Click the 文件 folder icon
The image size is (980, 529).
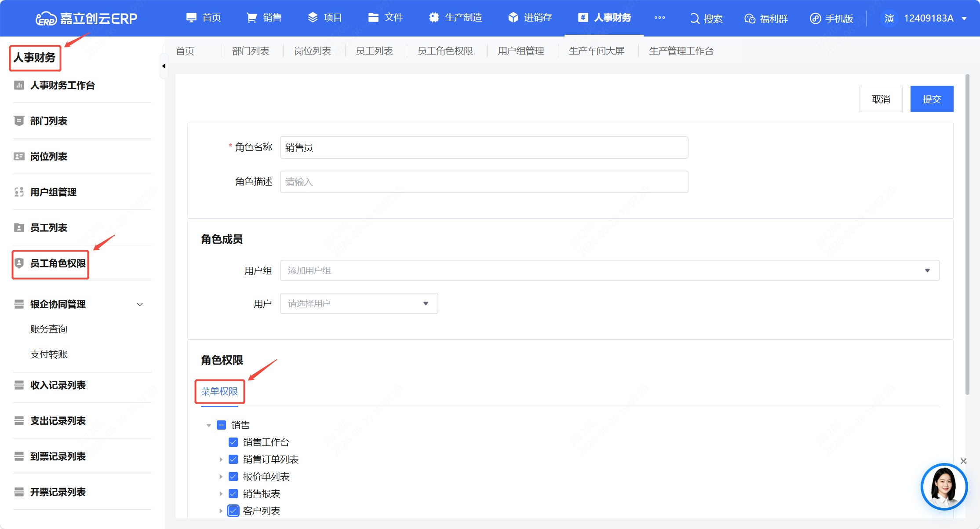pyautogui.click(x=373, y=18)
